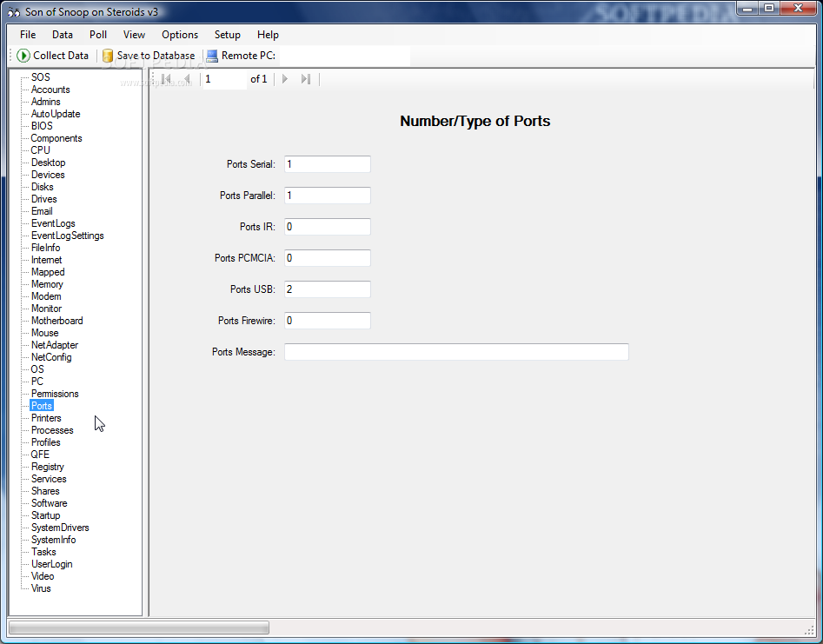Click the Ports Message text field
Image resolution: width=823 pixels, height=644 pixels.
456,352
